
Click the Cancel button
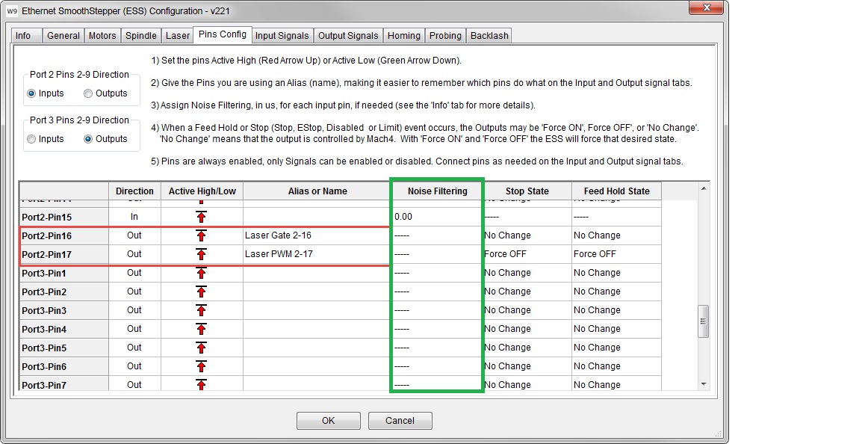[x=400, y=421]
